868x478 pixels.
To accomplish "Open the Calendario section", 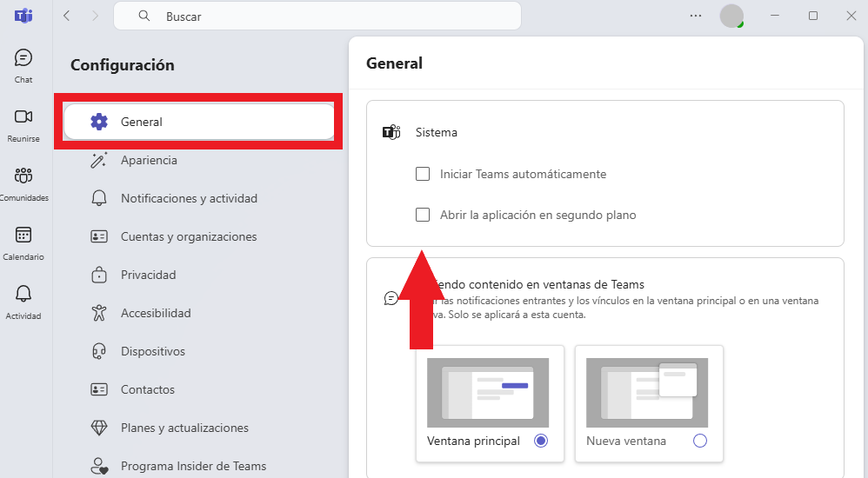I will 23,243.
